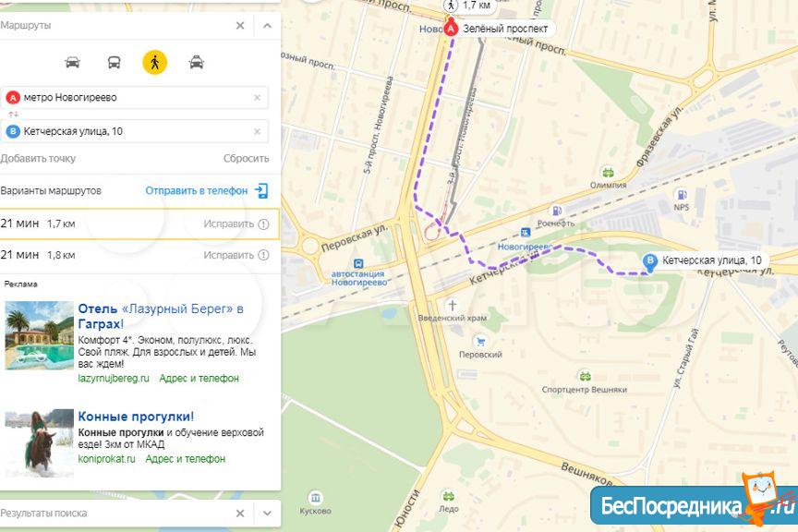798x532 pixels.
Task: Expand the Результаты поиска panel chevron
Action: [267, 514]
